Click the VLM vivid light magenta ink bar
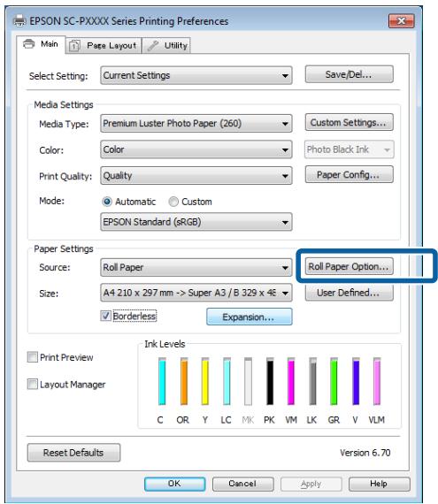Viewport: 438px width, 504px height. click(377, 381)
